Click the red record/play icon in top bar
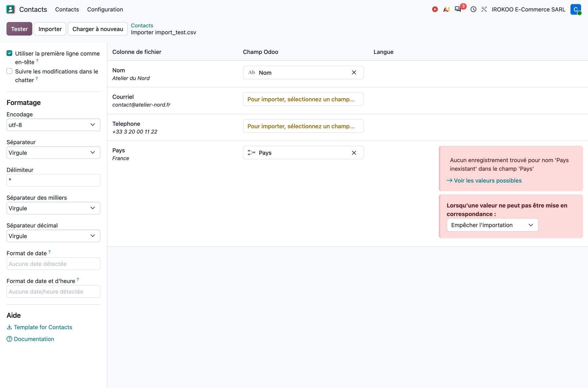 435,9
